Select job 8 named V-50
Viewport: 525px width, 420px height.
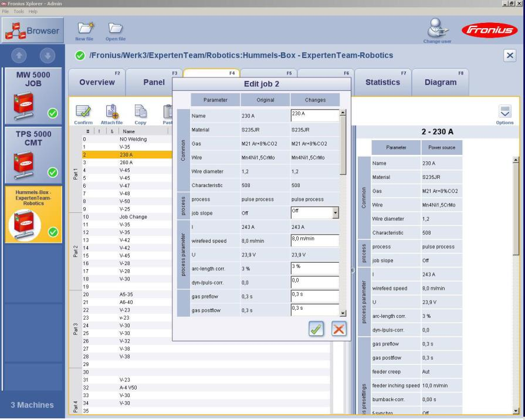click(x=127, y=201)
